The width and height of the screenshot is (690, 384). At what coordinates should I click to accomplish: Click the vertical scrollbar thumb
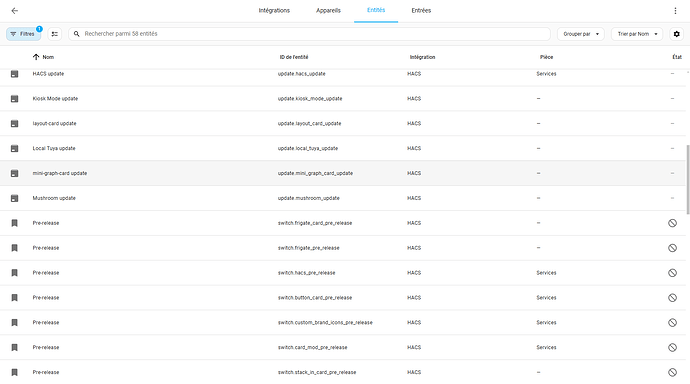[688, 179]
